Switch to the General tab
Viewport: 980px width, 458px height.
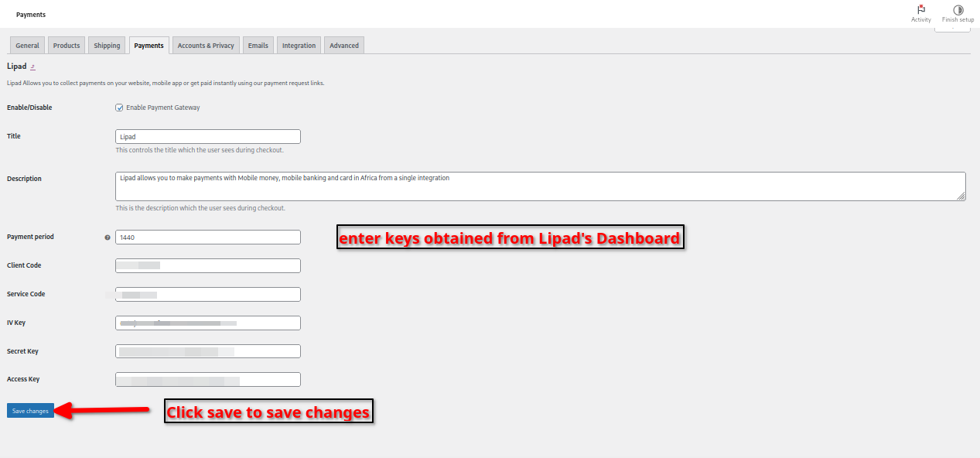pyautogui.click(x=27, y=46)
